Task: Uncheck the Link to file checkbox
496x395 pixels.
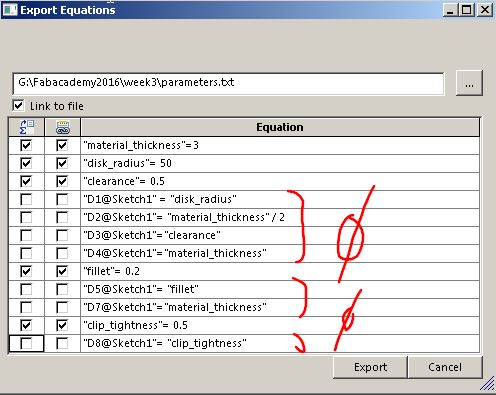Action: [18, 106]
